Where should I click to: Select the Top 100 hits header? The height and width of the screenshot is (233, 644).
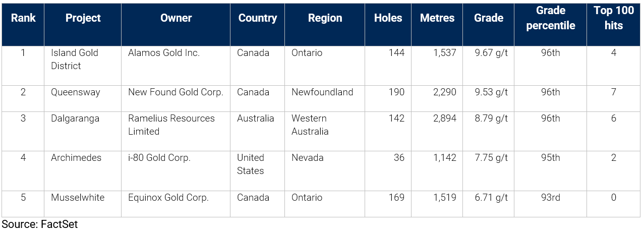[x=614, y=18]
